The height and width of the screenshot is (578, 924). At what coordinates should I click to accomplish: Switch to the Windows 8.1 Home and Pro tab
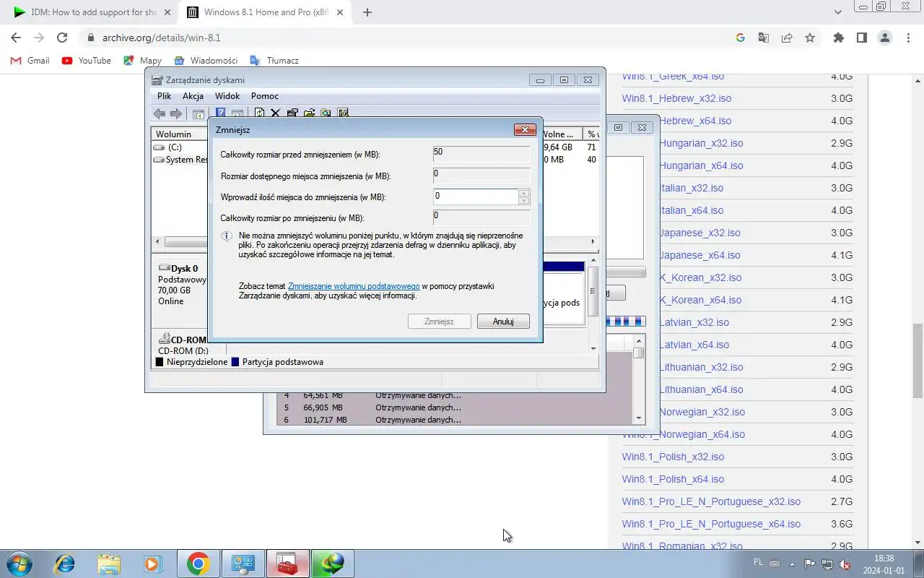pyautogui.click(x=266, y=12)
